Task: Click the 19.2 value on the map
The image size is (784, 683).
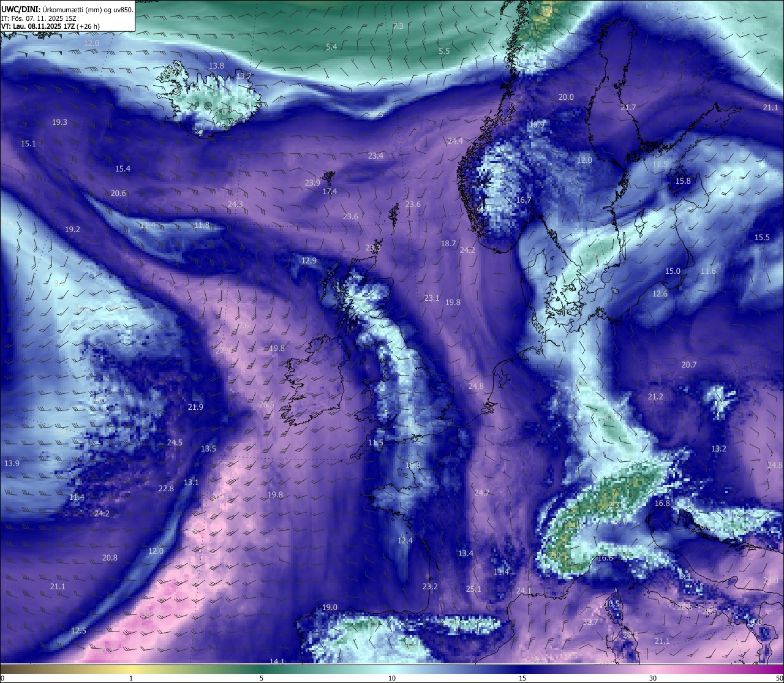Action: [72, 230]
